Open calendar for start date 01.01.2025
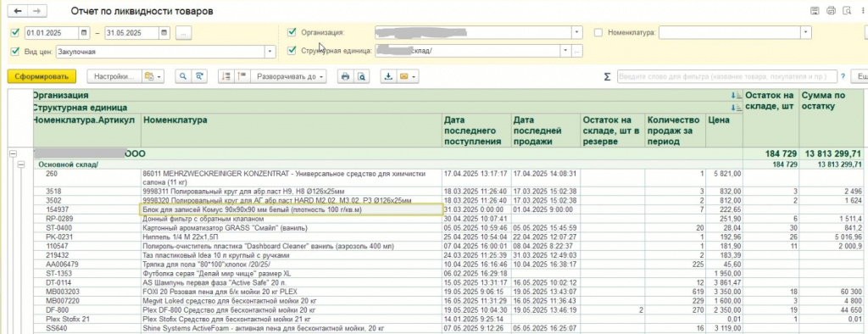 pyautogui.click(x=84, y=33)
